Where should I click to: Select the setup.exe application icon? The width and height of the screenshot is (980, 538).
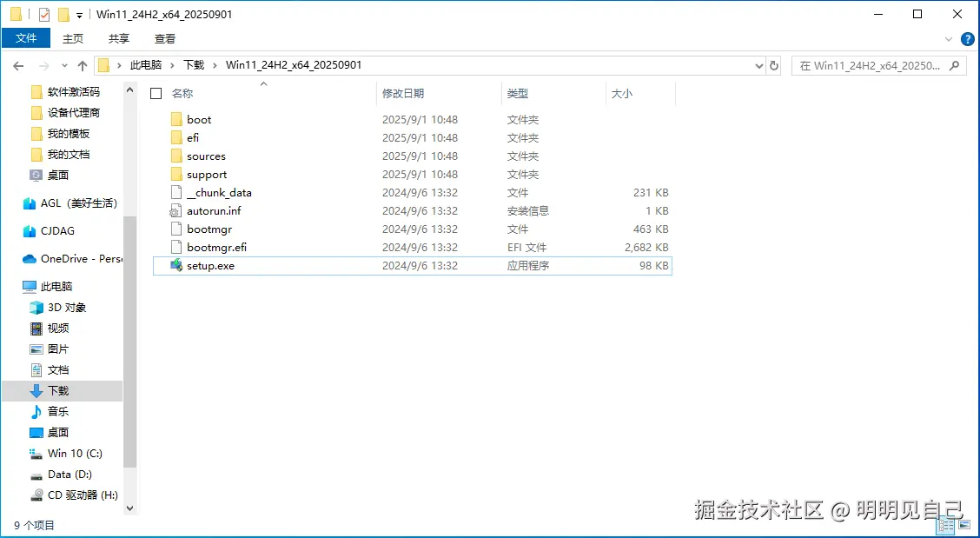point(176,265)
